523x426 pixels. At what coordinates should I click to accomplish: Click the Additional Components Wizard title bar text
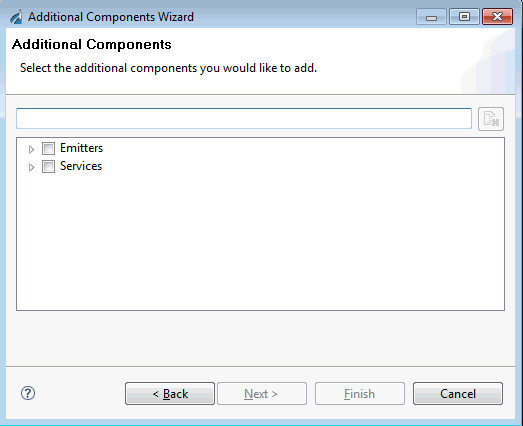click(x=111, y=17)
